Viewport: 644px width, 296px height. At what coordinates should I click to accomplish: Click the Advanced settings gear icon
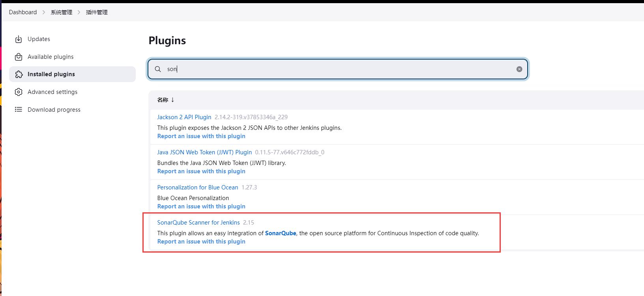[x=19, y=92]
